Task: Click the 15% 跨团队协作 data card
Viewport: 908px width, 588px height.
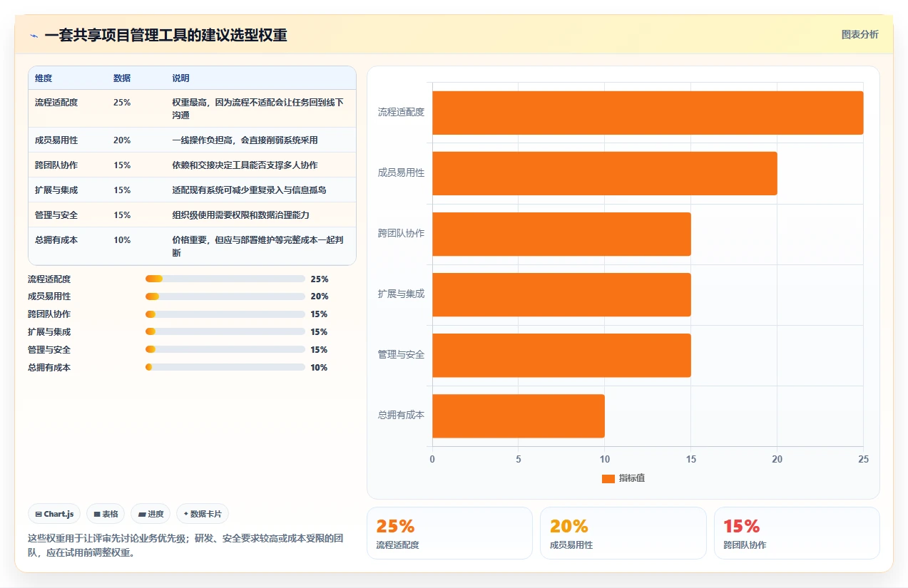Action: coord(797,533)
